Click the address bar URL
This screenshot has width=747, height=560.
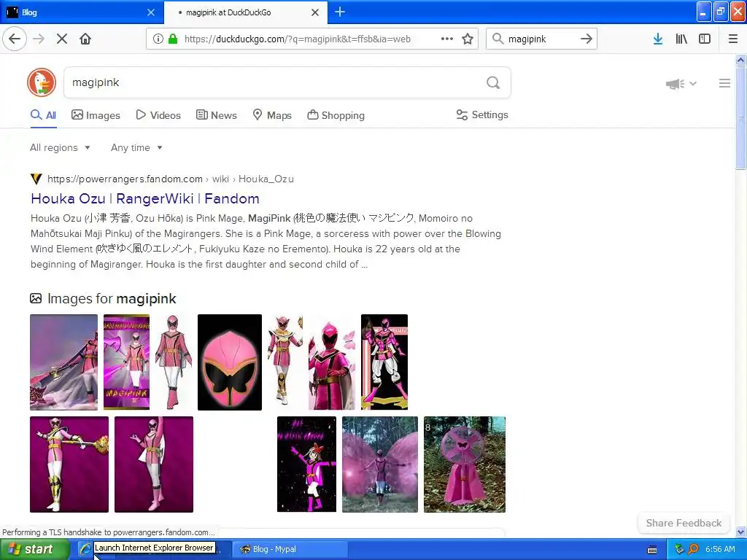[298, 39]
